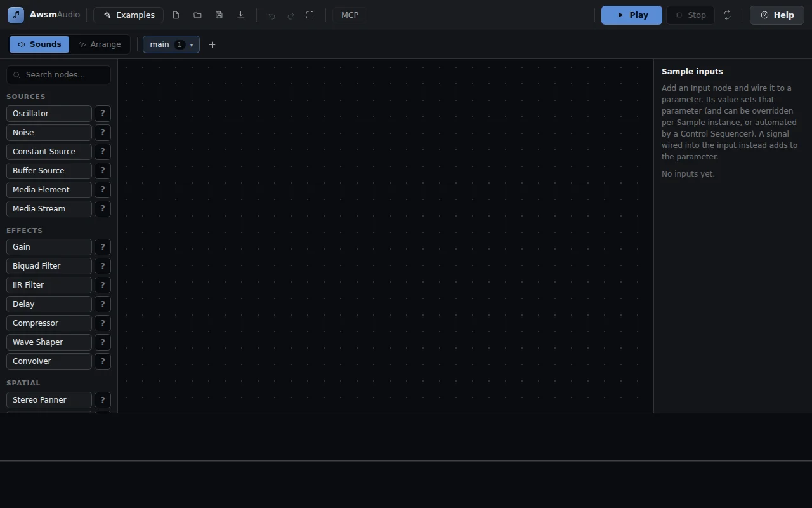This screenshot has width=812, height=508.
Task: Show help for Oscillator node
Action: click(102, 114)
